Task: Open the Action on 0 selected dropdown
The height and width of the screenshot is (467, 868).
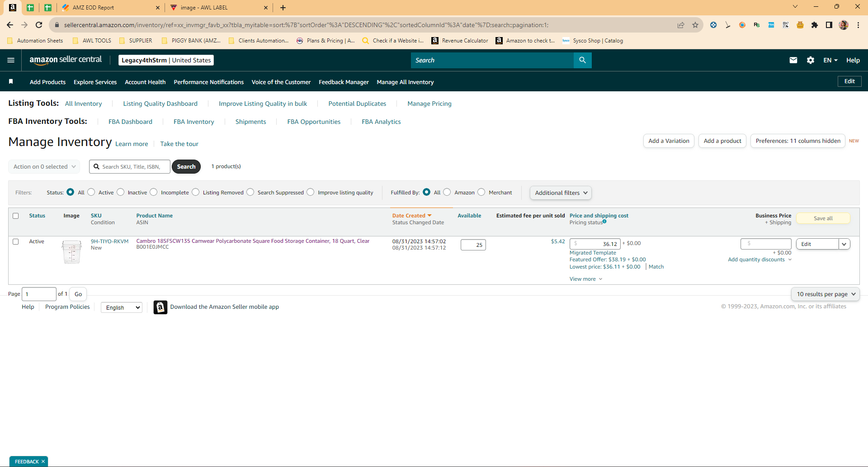Action: pos(44,166)
